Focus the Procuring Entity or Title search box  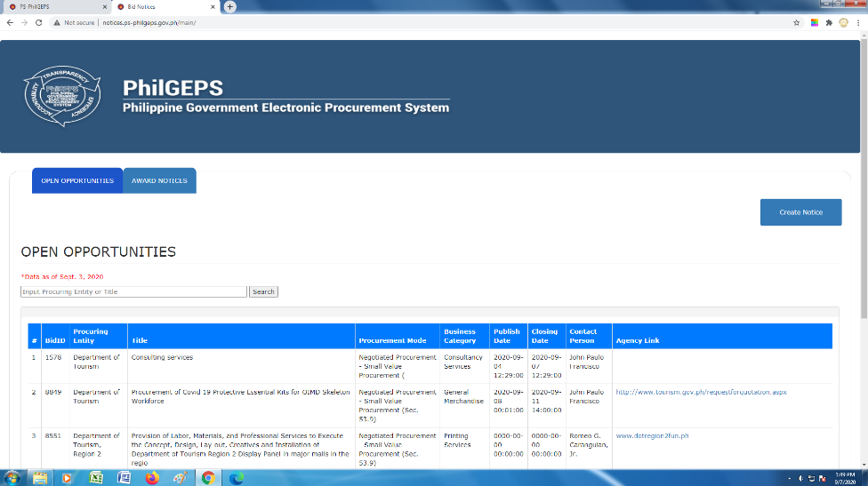(x=133, y=292)
